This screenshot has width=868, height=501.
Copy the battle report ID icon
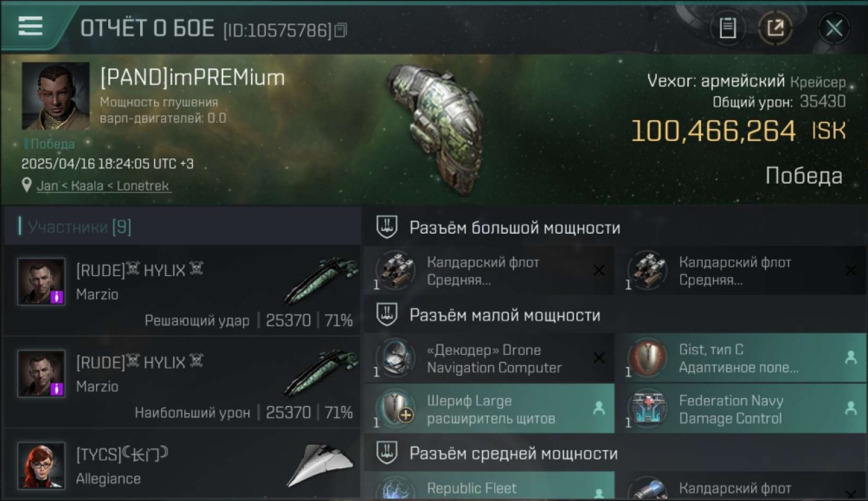tap(341, 30)
